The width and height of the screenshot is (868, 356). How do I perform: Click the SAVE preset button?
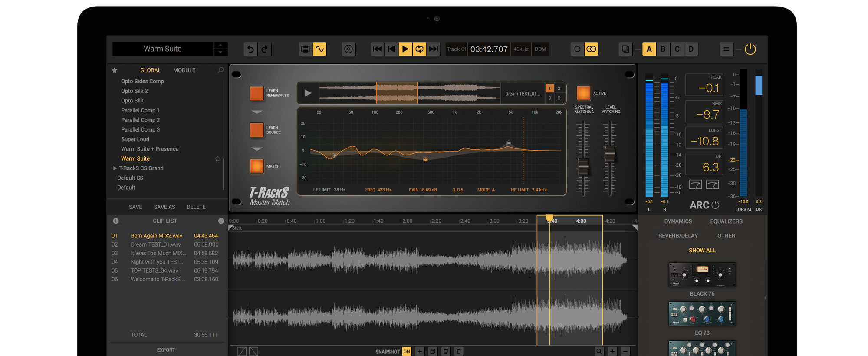pos(135,207)
